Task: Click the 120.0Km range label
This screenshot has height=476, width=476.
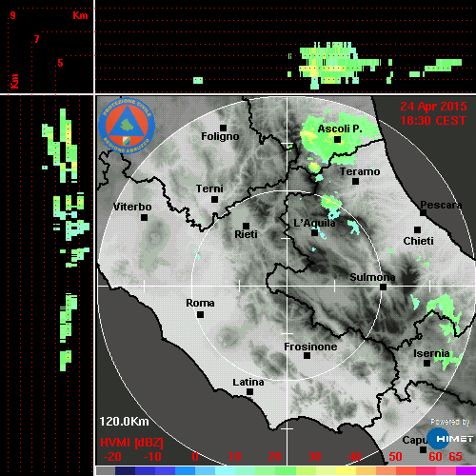Action: pos(124,422)
